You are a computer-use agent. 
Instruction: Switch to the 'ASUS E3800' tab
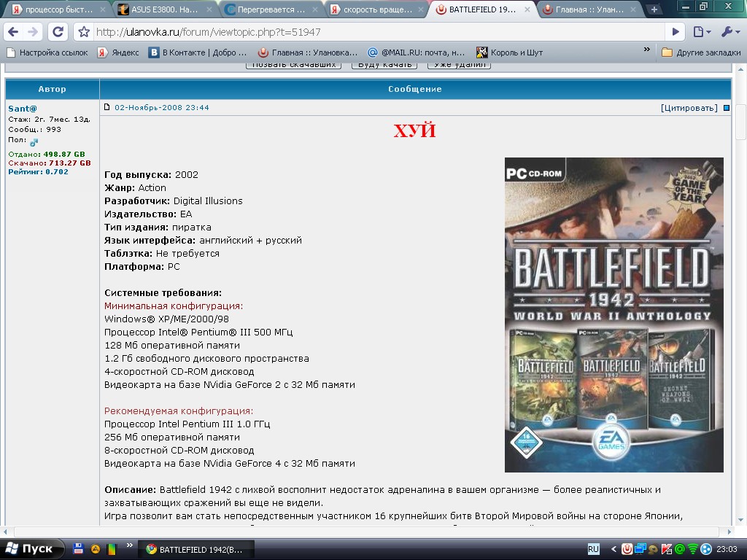point(165,9)
